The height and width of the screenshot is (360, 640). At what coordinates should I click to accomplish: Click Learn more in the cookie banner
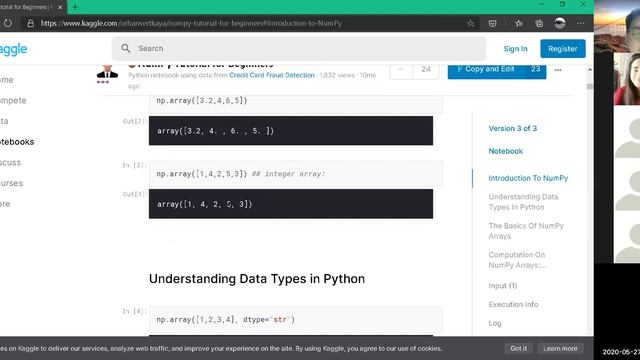pos(560,348)
